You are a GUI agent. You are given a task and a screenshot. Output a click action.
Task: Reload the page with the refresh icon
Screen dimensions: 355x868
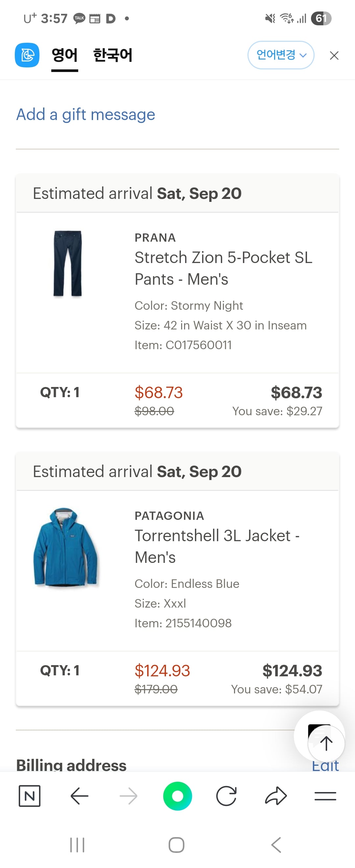coord(226,796)
